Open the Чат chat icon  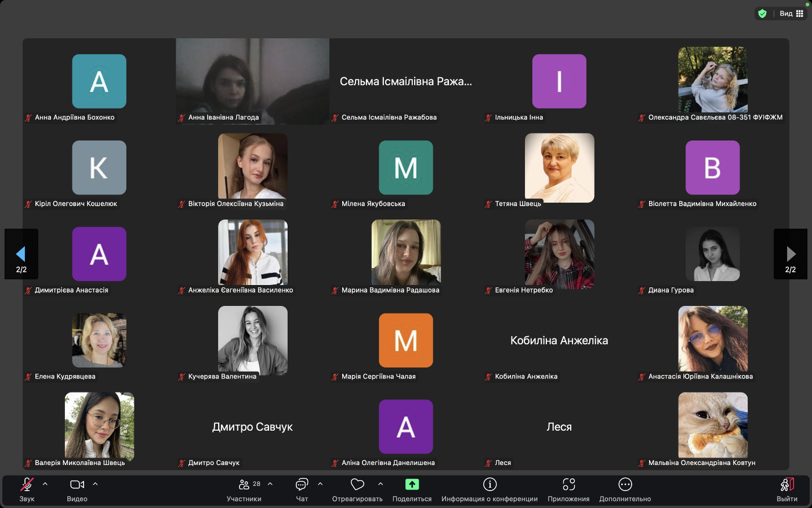coord(302,485)
